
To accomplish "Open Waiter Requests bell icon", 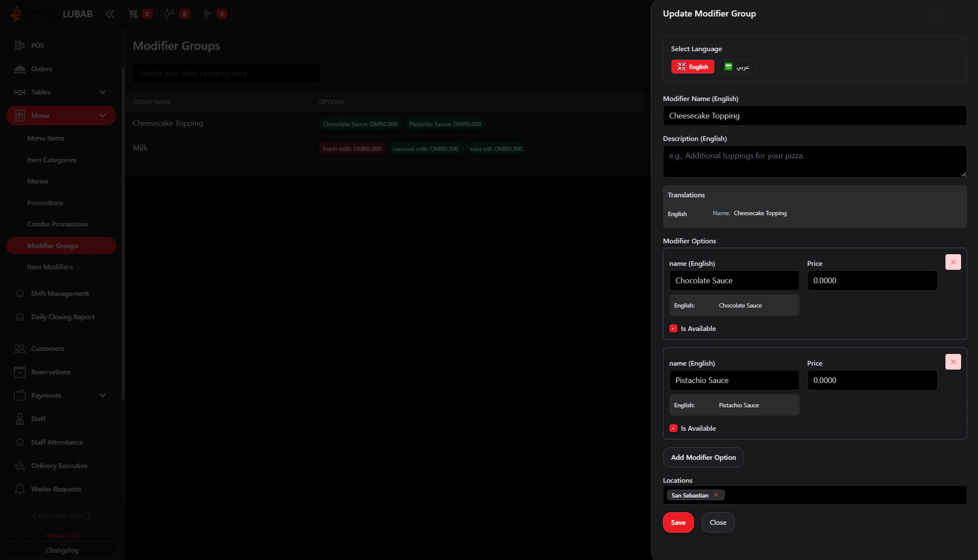I will (20, 489).
